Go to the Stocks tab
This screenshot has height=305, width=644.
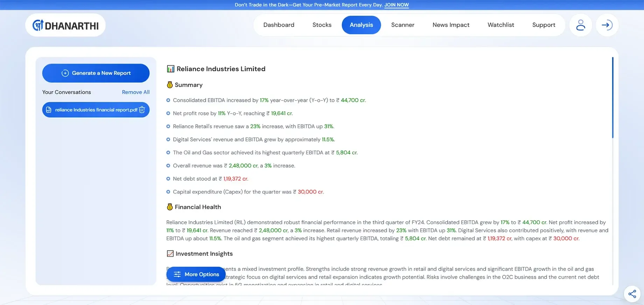(x=322, y=25)
